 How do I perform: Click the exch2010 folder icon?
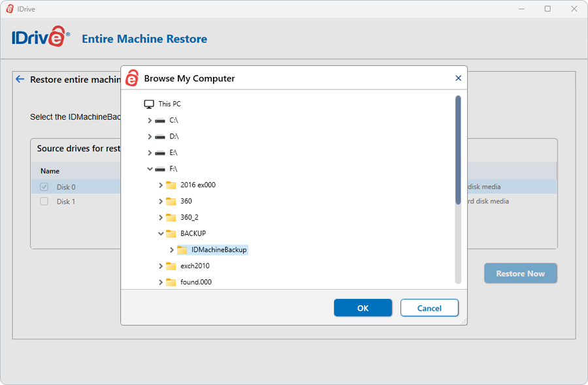(x=171, y=266)
